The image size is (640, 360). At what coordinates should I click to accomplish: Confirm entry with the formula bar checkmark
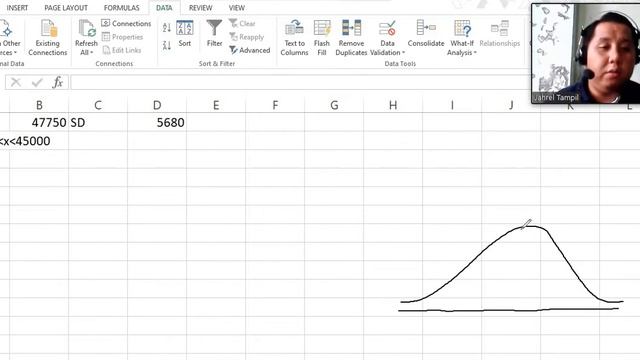(x=37, y=82)
